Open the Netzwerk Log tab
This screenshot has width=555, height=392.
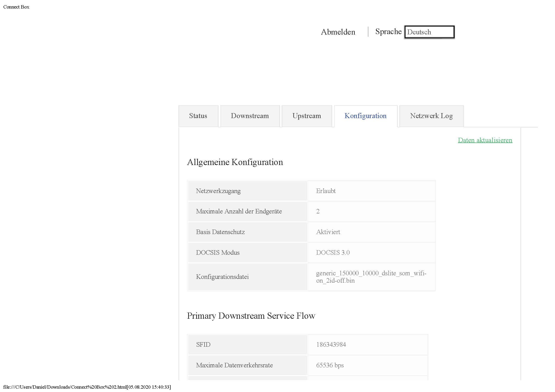[431, 116]
